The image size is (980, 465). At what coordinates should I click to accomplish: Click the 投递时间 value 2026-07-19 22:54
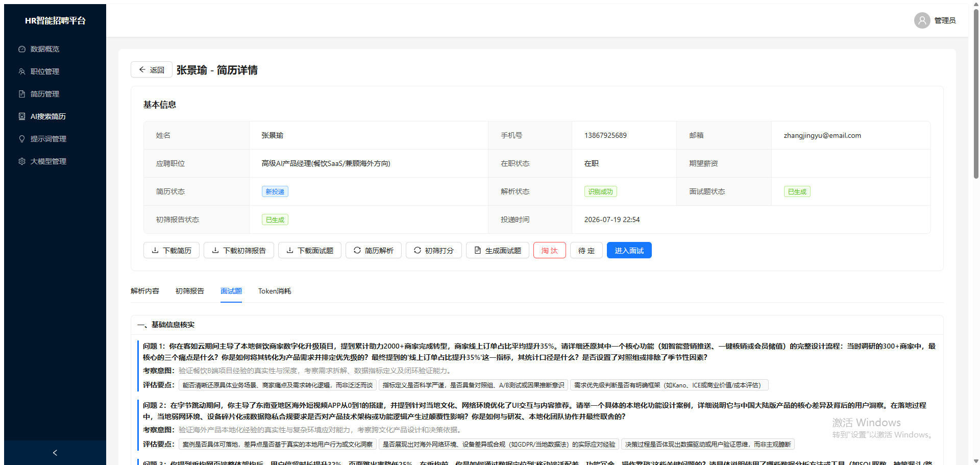click(612, 219)
